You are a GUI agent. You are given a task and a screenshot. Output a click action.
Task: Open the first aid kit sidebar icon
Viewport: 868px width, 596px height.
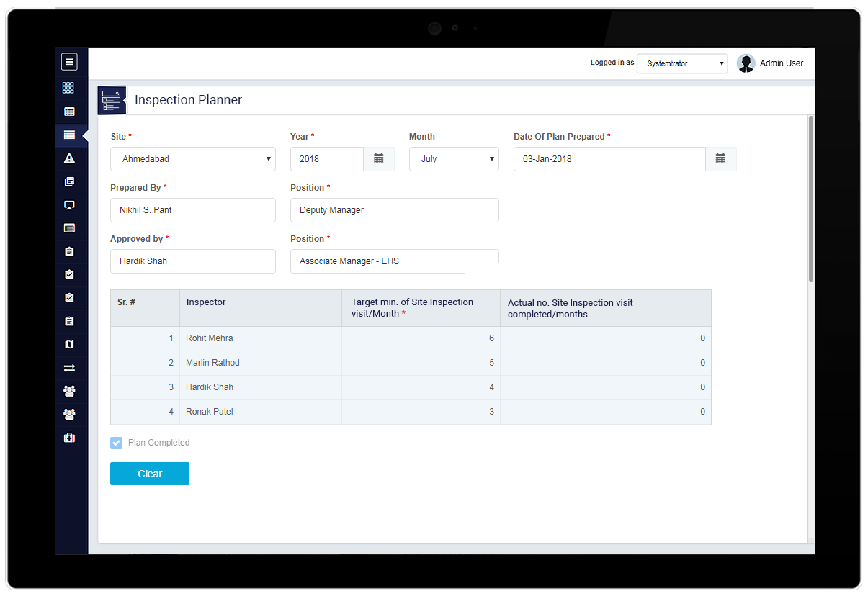tap(69, 438)
